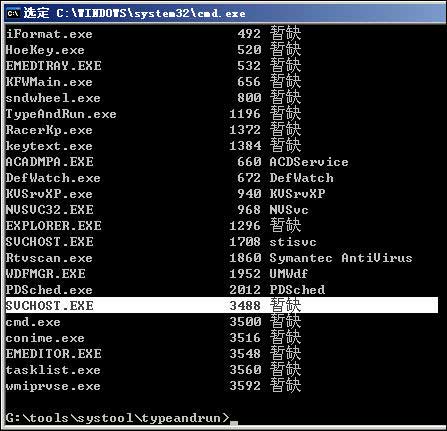Click the wmiprvse.exe process name

pyautogui.click(x=53, y=386)
